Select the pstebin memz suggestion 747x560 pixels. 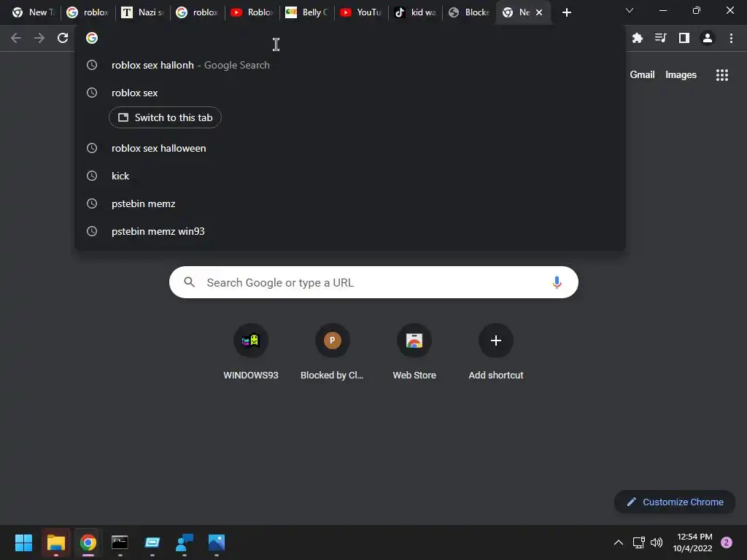(x=350, y=203)
